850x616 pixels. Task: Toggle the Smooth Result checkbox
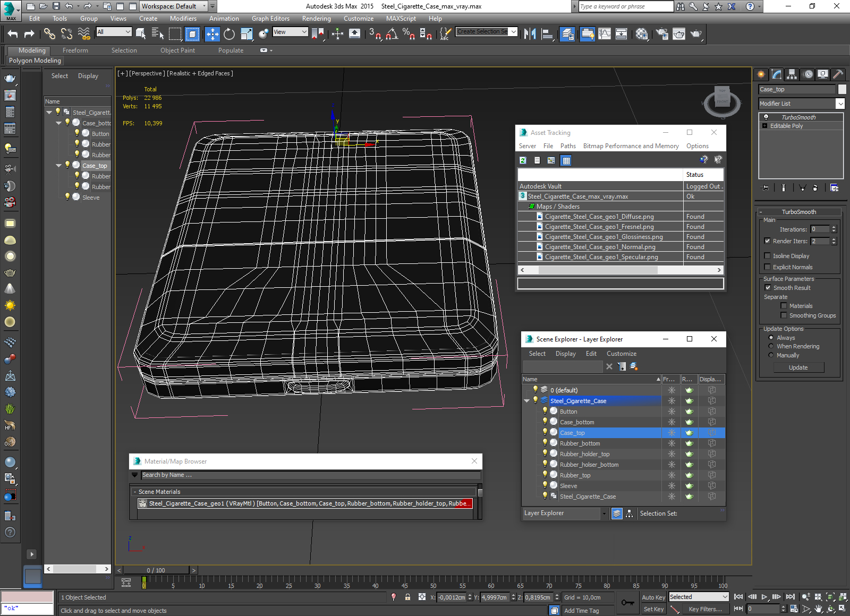tap(768, 288)
